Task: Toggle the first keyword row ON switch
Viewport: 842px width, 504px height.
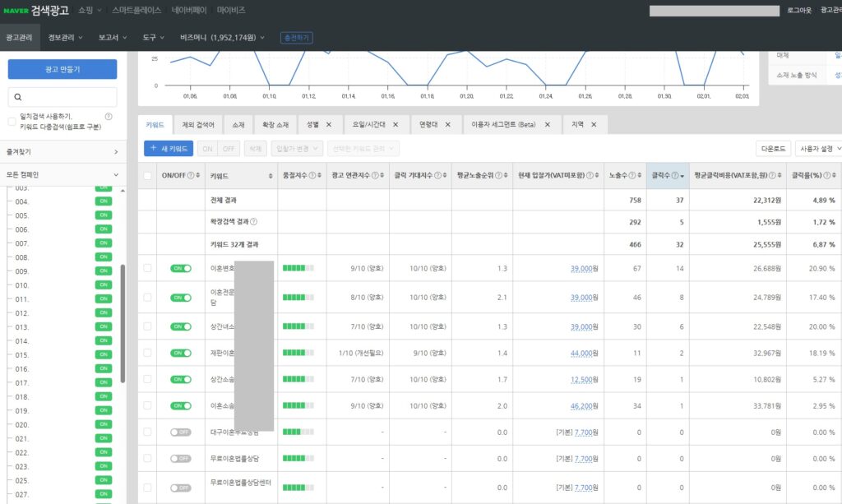Action: pos(180,268)
